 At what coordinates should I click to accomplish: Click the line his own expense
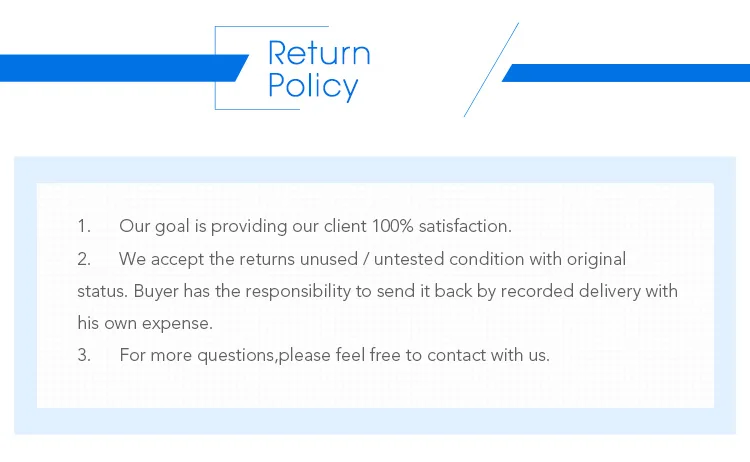(x=145, y=323)
